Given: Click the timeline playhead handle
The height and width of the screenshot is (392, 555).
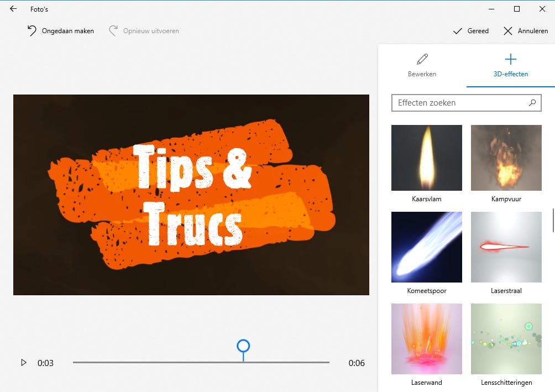Looking at the screenshot, I should (243, 346).
